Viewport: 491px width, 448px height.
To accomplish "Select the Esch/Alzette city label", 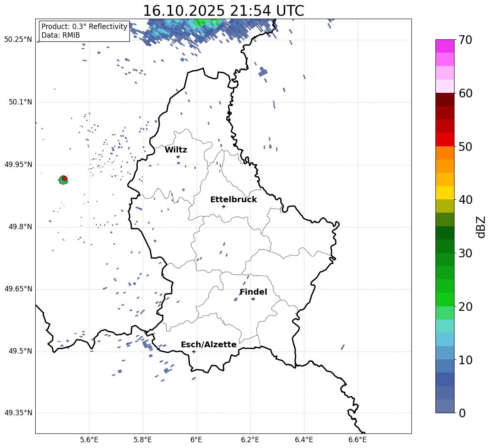I will pos(209,344).
